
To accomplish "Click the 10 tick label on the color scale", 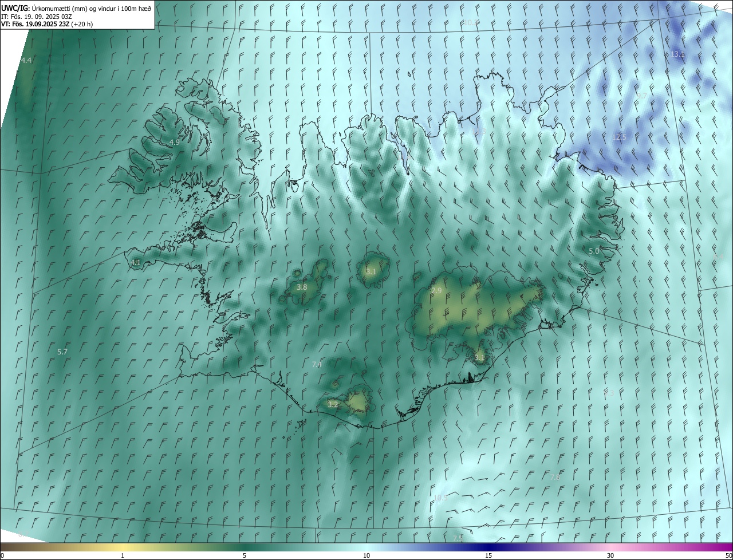I will pyautogui.click(x=366, y=555).
